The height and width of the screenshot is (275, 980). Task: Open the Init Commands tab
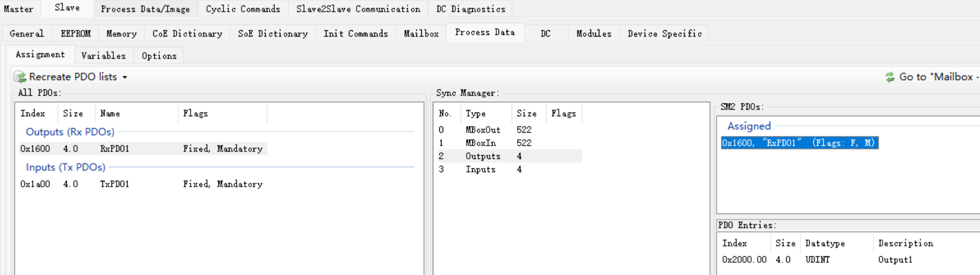(x=356, y=33)
